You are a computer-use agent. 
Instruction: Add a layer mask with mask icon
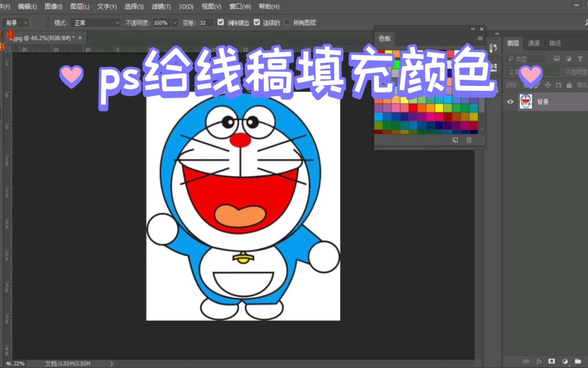pos(552,361)
